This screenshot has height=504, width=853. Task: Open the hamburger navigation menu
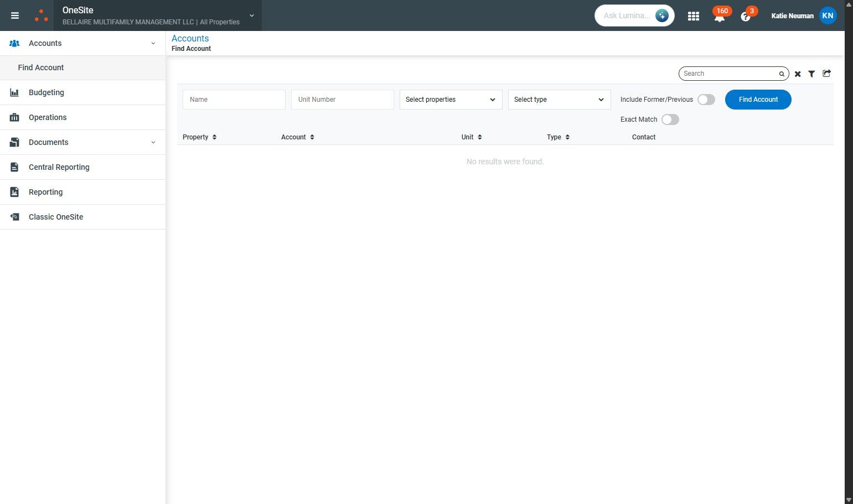click(15, 15)
